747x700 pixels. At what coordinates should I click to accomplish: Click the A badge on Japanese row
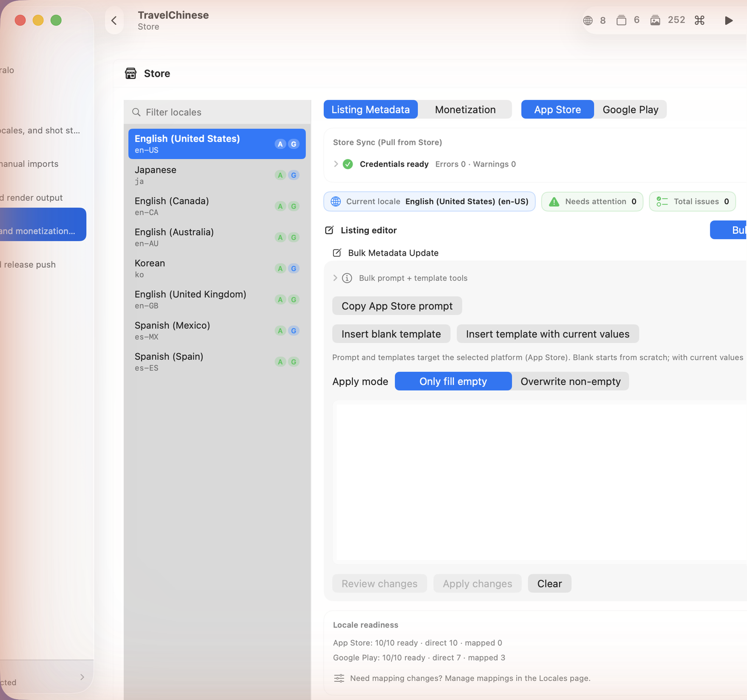[x=280, y=175]
